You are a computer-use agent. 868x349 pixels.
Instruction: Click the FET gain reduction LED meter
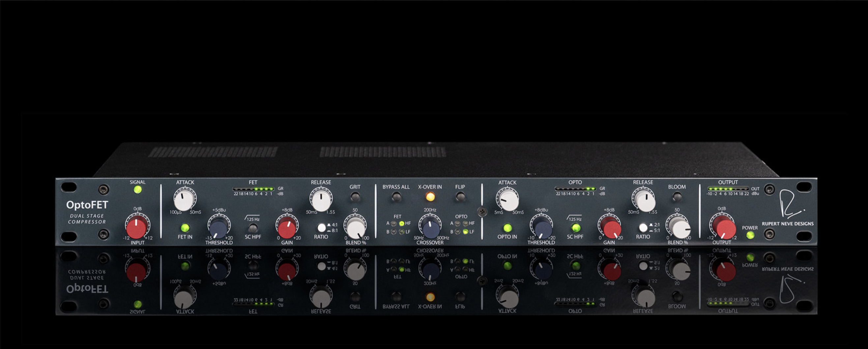click(x=253, y=189)
